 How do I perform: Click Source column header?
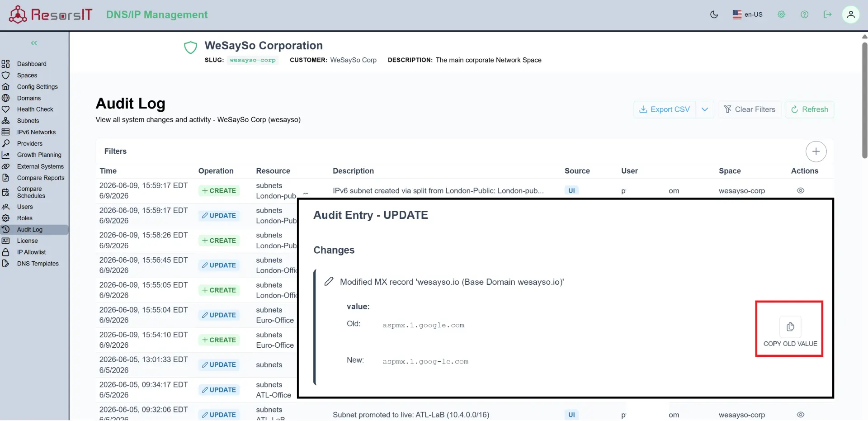[577, 171]
